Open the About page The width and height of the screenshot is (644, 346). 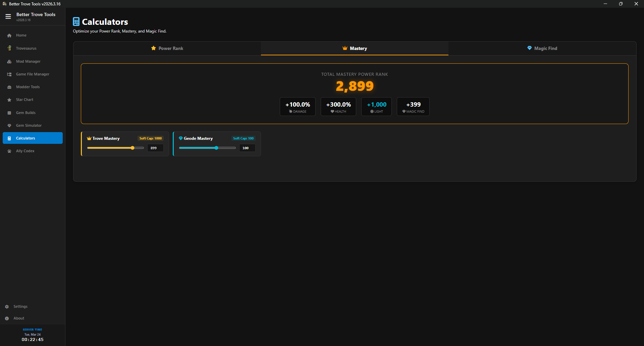point(19,318)
